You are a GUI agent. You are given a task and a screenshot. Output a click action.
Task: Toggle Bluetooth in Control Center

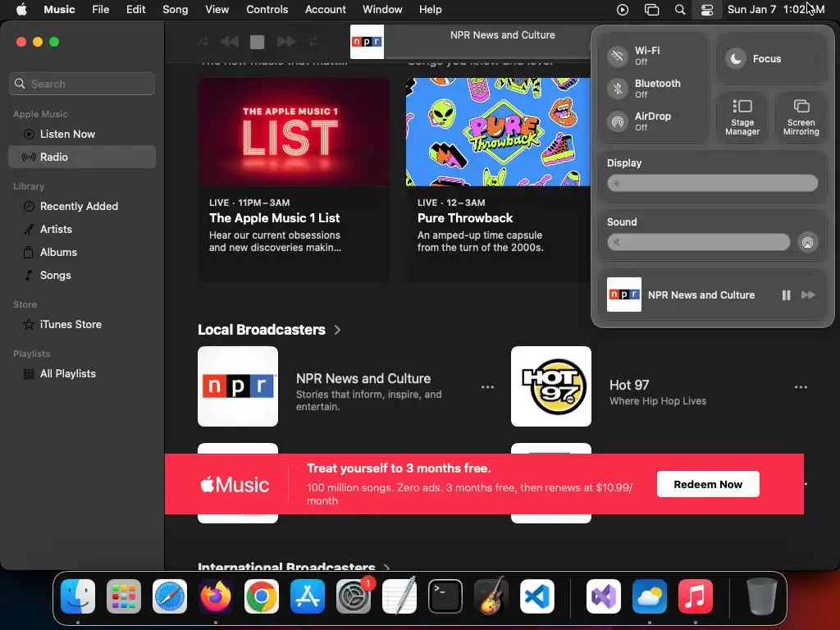pyautogui.click(x=618, y=89)
